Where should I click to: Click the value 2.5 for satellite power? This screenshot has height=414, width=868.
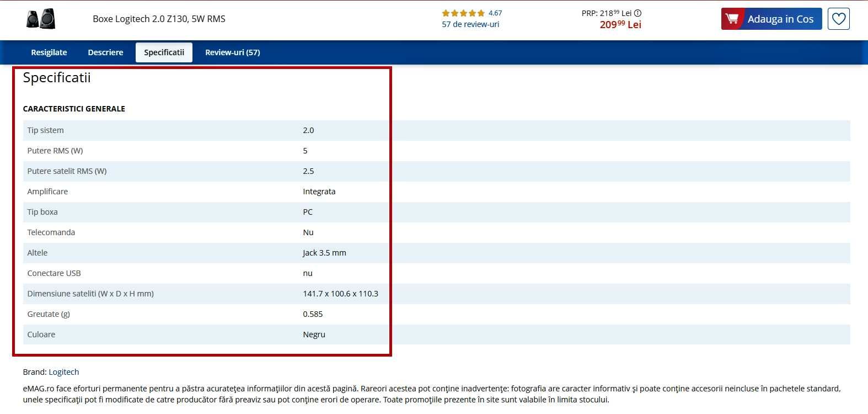point(308,171)
